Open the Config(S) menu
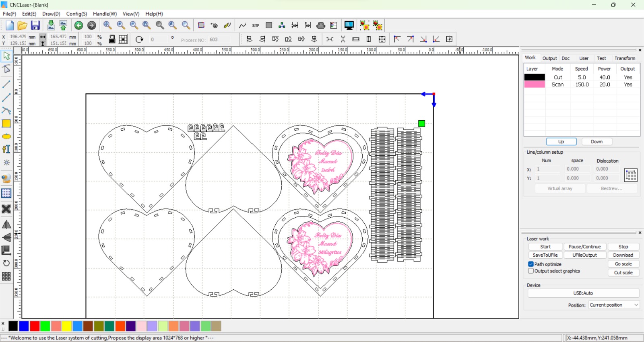Viewport: 644px width, 342px height. click(x=76, y=14)
